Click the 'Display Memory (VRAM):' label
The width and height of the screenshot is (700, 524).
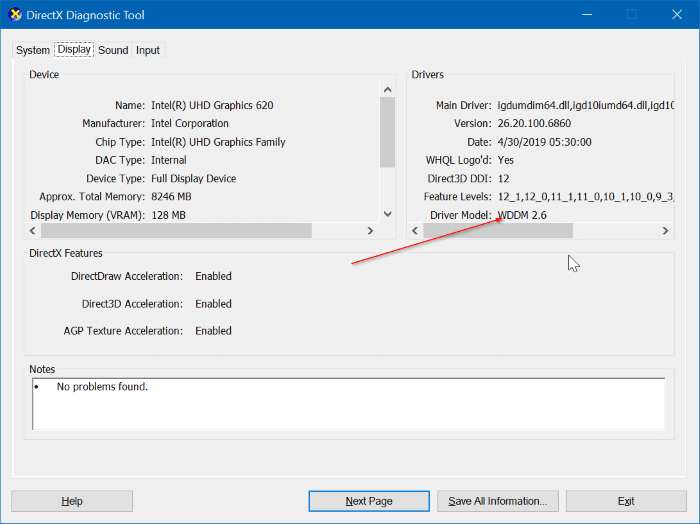(x=88, y=215)
